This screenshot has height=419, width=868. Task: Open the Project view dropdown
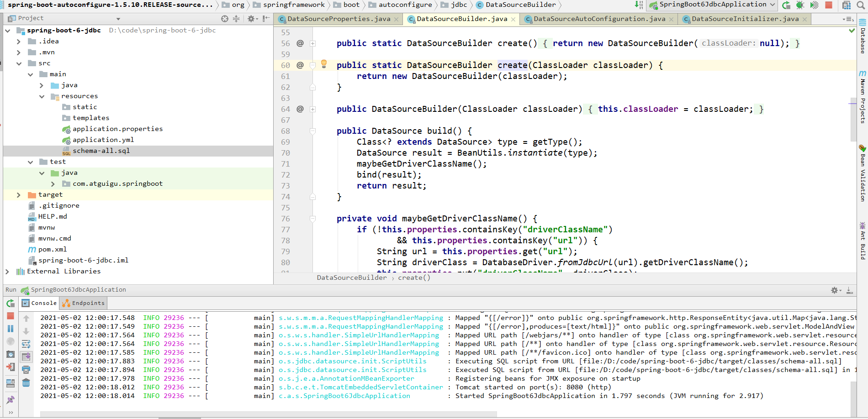(118, 19)
